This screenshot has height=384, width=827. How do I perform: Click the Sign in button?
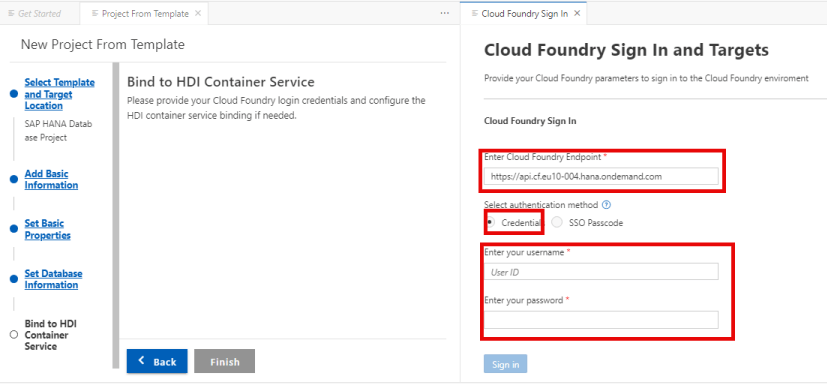(x=505, y=364)
